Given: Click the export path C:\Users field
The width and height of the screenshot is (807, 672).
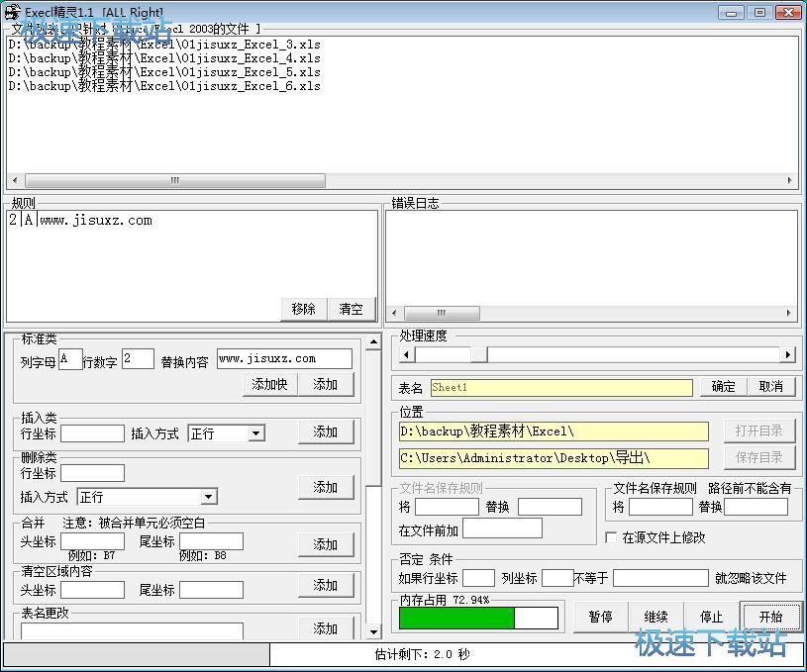Looking at the screenshot, I should [x=554, y=458].
